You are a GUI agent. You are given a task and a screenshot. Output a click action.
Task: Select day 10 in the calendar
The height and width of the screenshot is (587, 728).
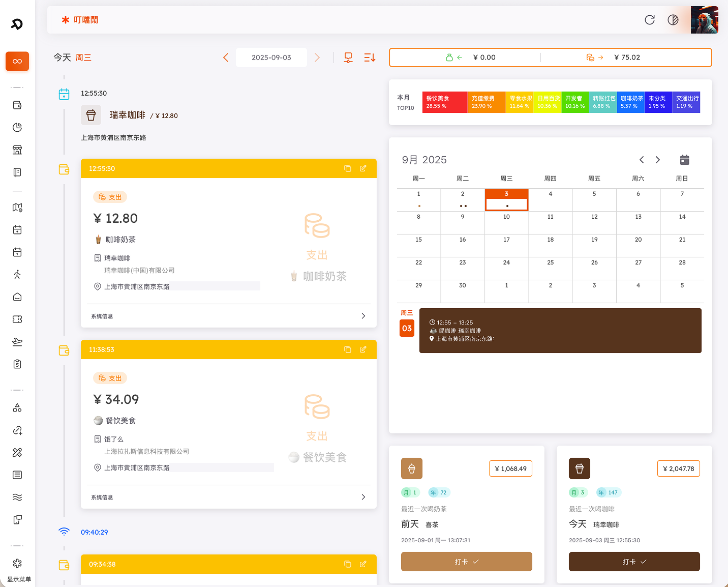[506, 222]
